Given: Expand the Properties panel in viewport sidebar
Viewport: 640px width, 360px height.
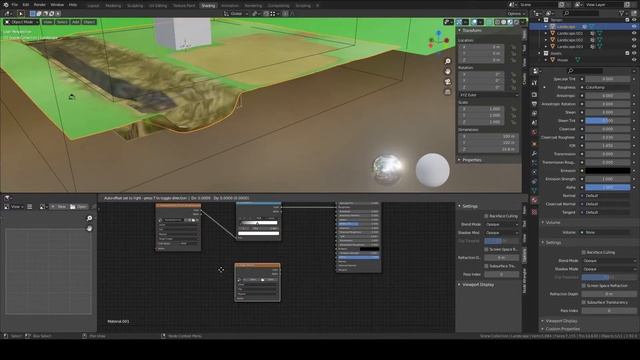Looking at the screenshot, I should pos(471,160).
